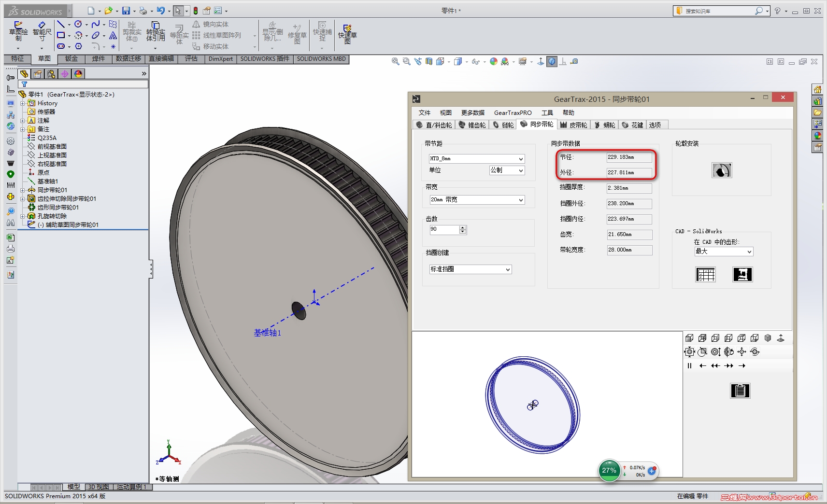Choose the Polygon sketch tool
The width and height of the screenshot is (827, 504).
(78, 46)
